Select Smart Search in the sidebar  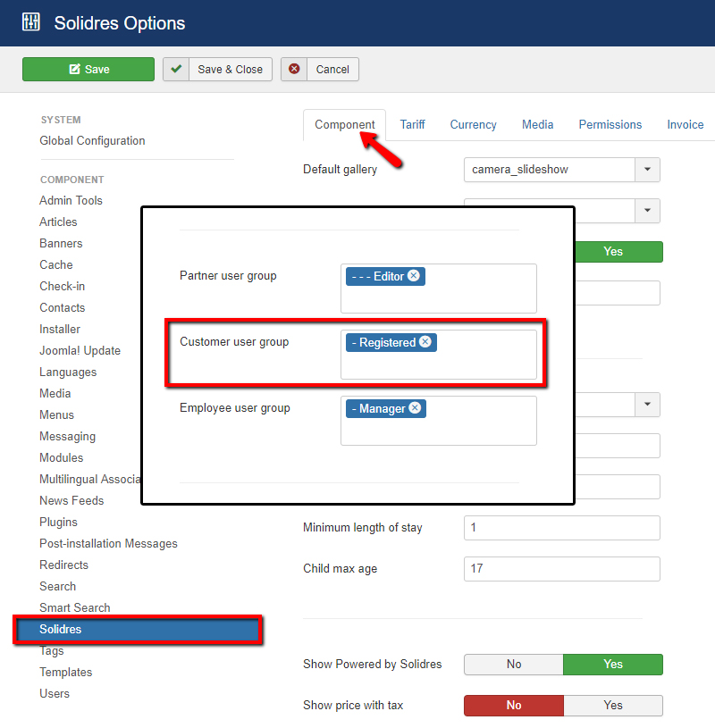74,607
